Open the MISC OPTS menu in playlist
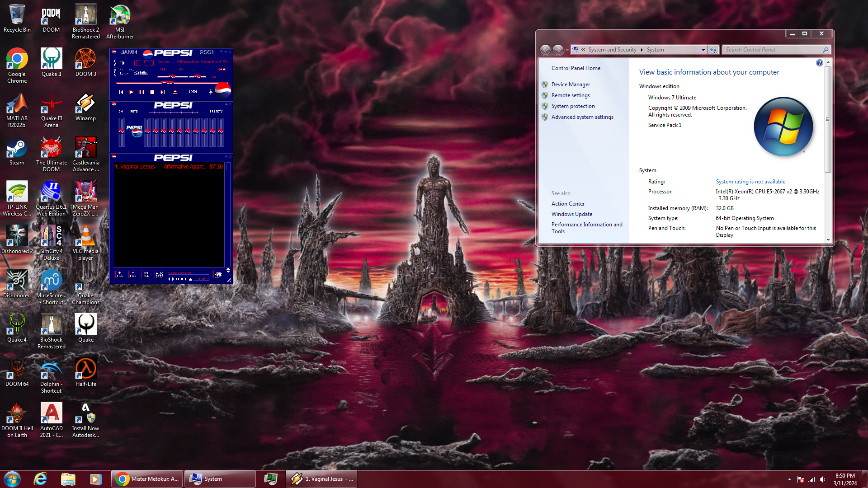Screen dimensions: 868x488 click(159, 275)
